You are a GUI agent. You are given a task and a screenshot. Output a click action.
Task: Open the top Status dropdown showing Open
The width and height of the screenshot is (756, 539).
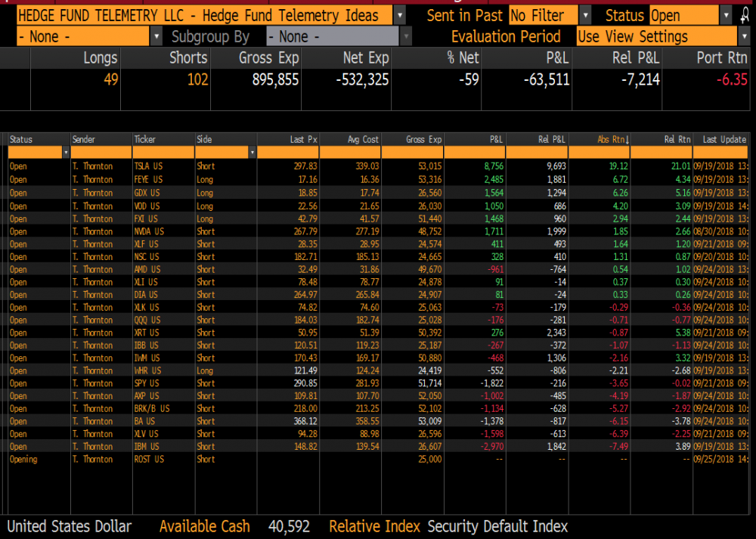[726, 15]
